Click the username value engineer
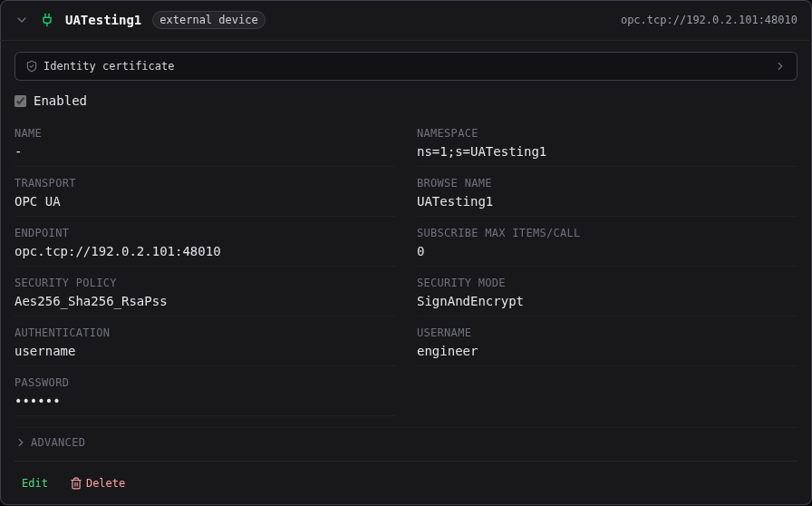 click(x=448, y=352)
